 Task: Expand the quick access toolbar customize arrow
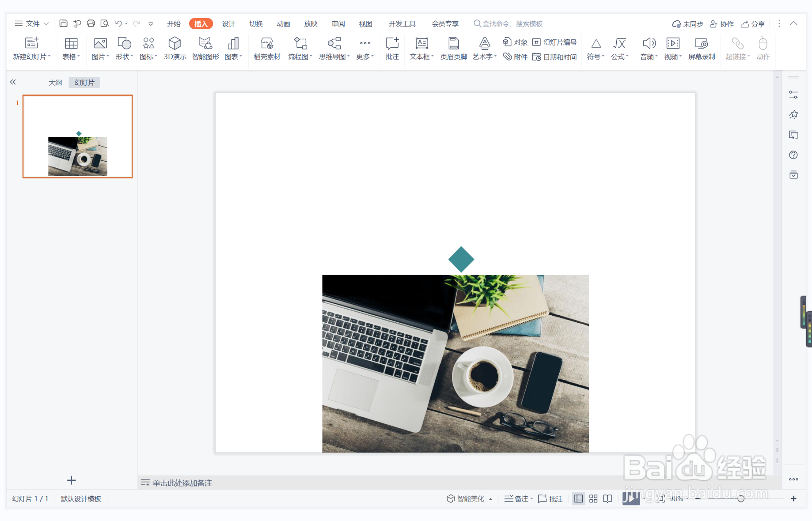[x=151, y=24]
